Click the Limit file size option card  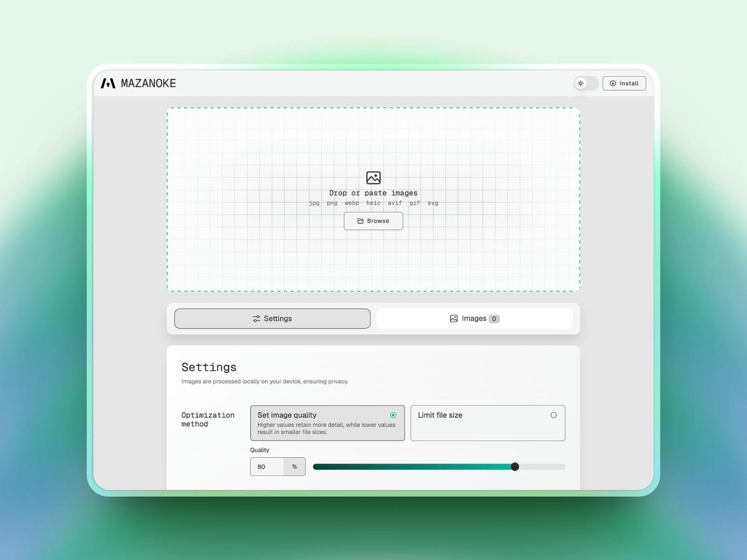pyautogui.click(x=488, y=423)
